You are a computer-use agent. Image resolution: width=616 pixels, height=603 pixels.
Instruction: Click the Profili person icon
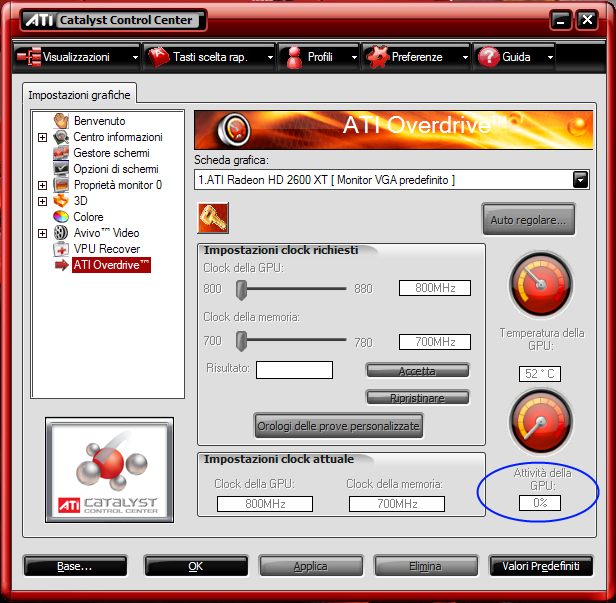294,57
